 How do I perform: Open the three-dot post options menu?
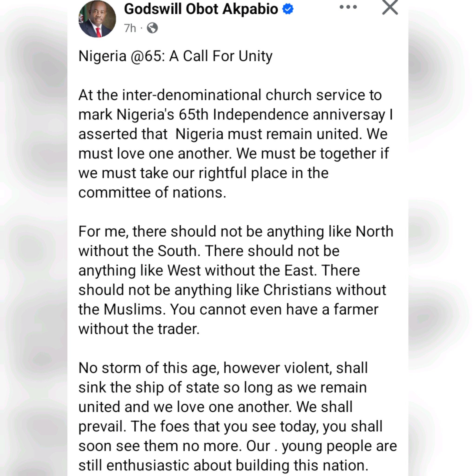pos(348,7)
